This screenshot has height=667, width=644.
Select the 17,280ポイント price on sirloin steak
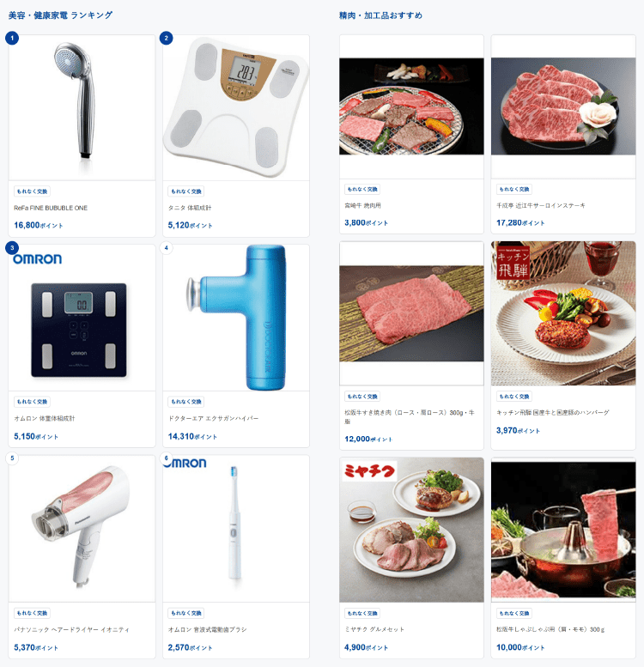click(x=520, y=222)
